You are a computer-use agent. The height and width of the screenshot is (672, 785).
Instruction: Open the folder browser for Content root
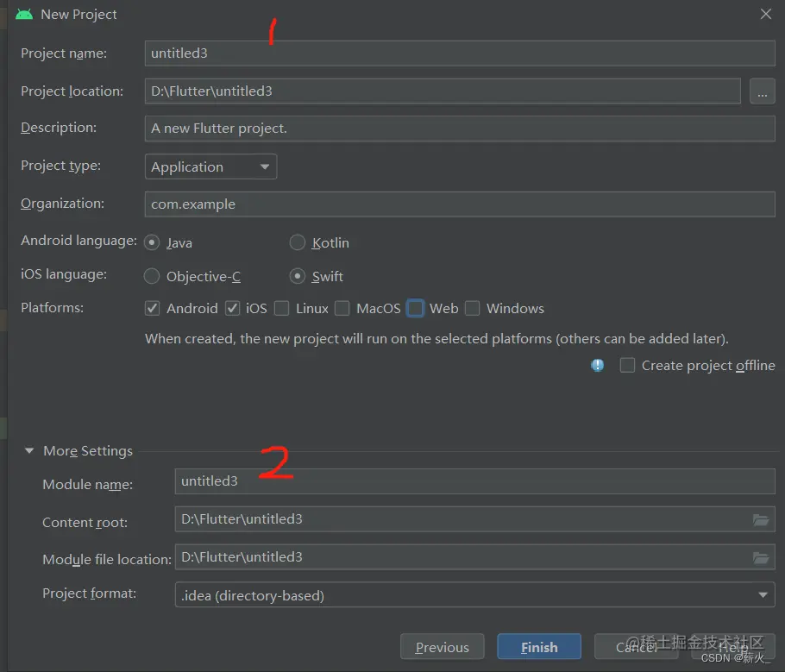(761, 520)
